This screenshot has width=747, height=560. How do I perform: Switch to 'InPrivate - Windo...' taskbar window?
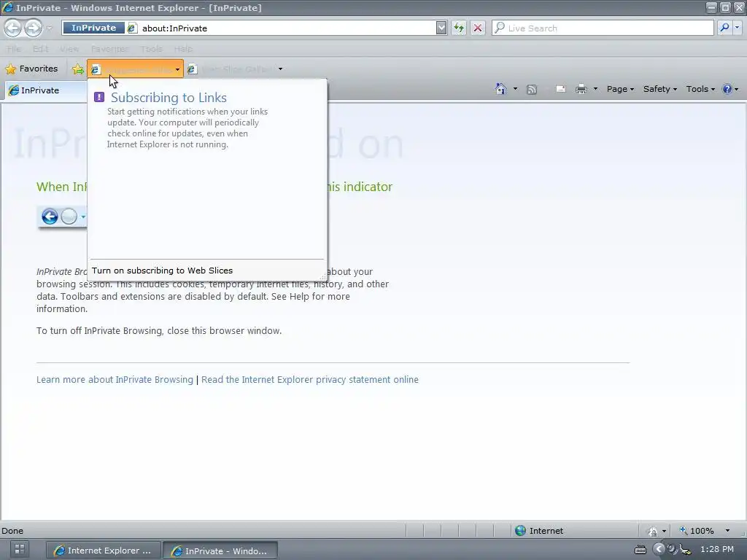coord(220,551)
